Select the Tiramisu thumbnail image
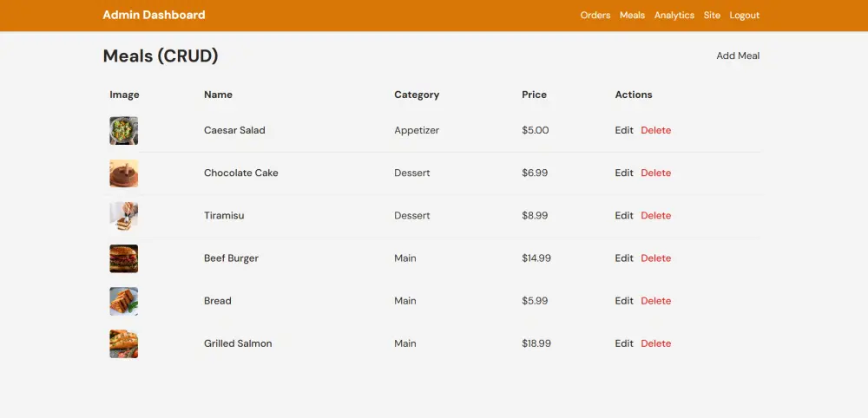 coord(123,216)
